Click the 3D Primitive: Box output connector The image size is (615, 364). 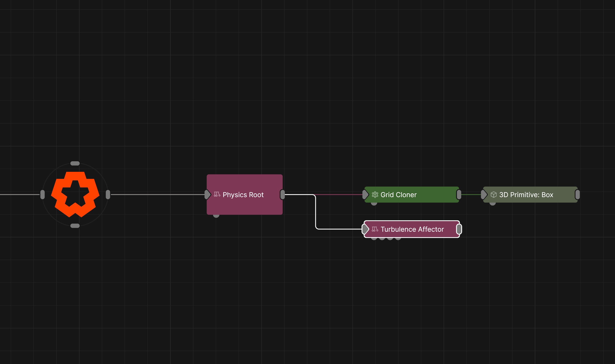tap(577, 195)
